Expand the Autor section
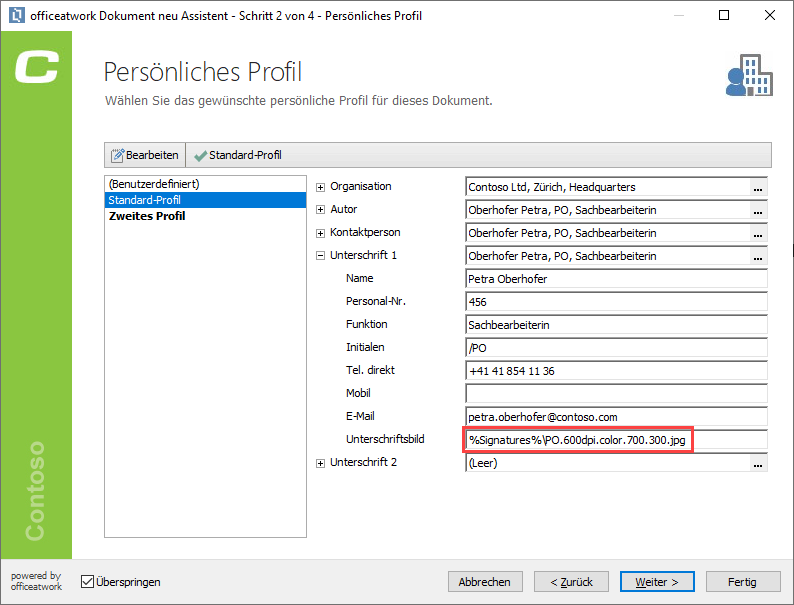Viewport: 794px width, 605px height. pos(320,210)
